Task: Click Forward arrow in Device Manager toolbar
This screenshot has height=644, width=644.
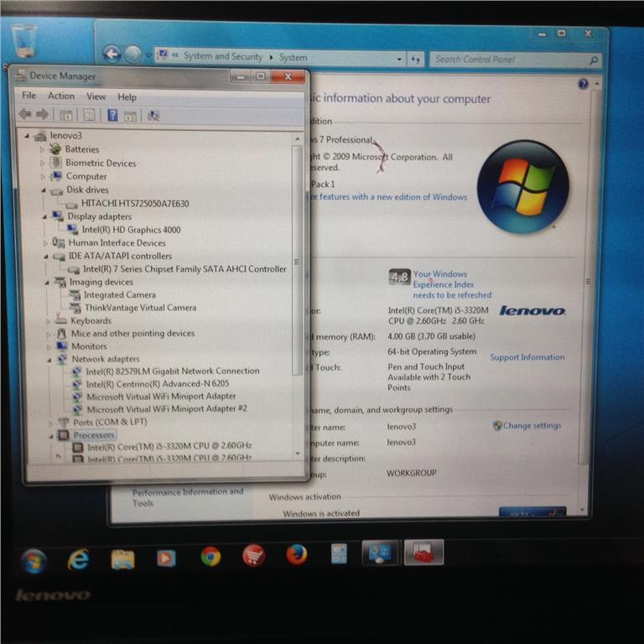Action: pyautogui.click(x=42, y=114)
